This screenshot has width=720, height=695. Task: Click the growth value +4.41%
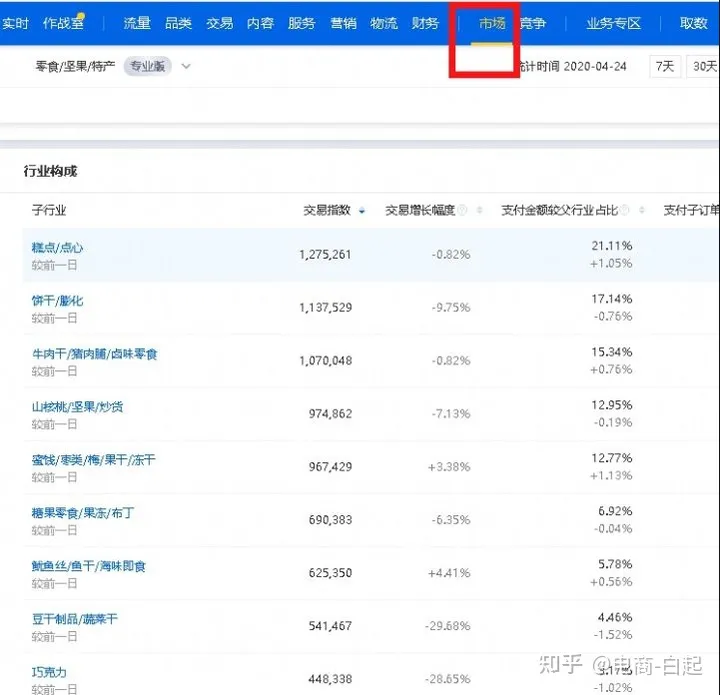[449, 573]
